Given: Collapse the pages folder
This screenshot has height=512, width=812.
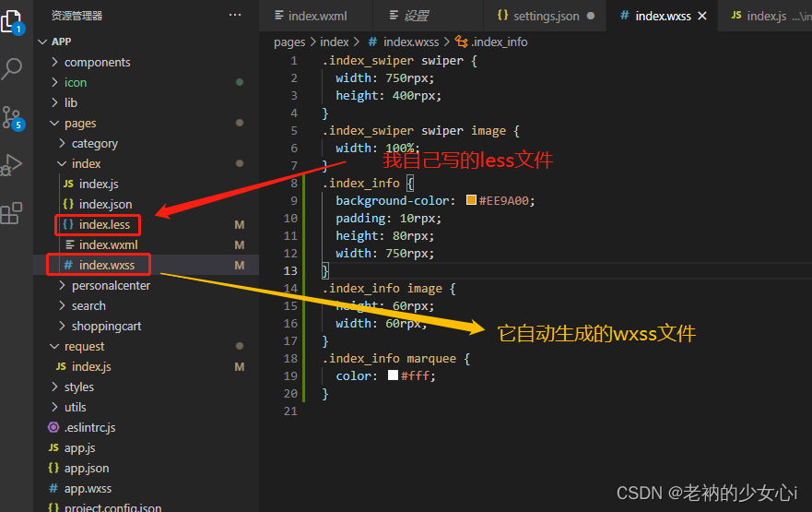Looking at the screenshot, I should point(54,123).
